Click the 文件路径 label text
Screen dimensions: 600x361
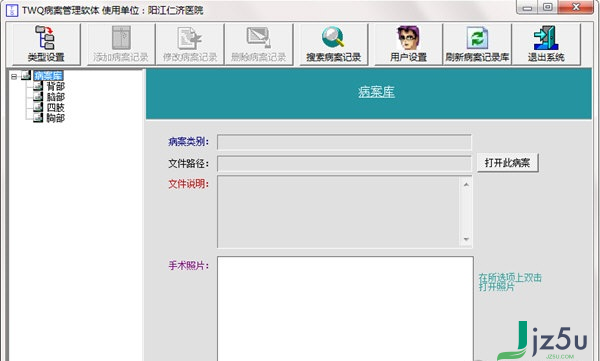tap(189, 163)
